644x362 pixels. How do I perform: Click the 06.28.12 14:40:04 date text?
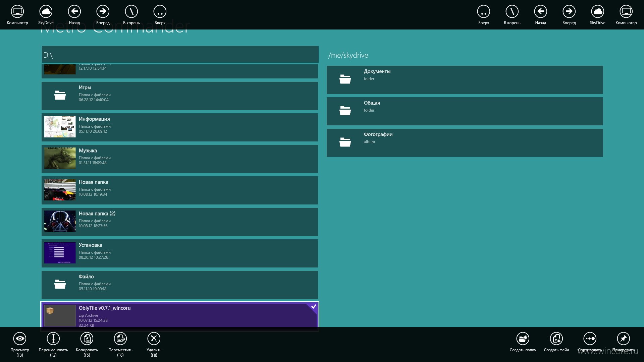pos(94,100)
